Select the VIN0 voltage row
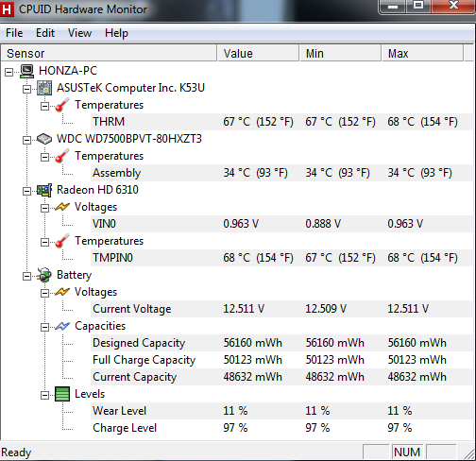Viewport: 476px width, 461px height. point(282,224)
